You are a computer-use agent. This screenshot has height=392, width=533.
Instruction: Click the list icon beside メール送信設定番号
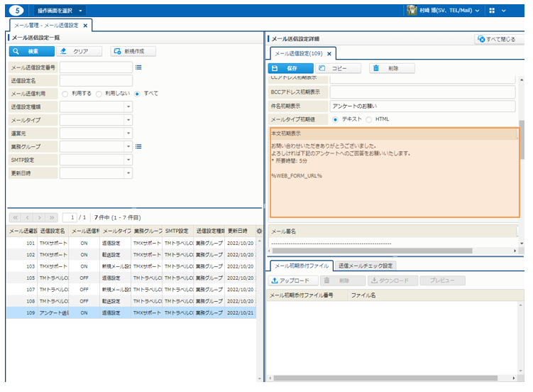139,67
